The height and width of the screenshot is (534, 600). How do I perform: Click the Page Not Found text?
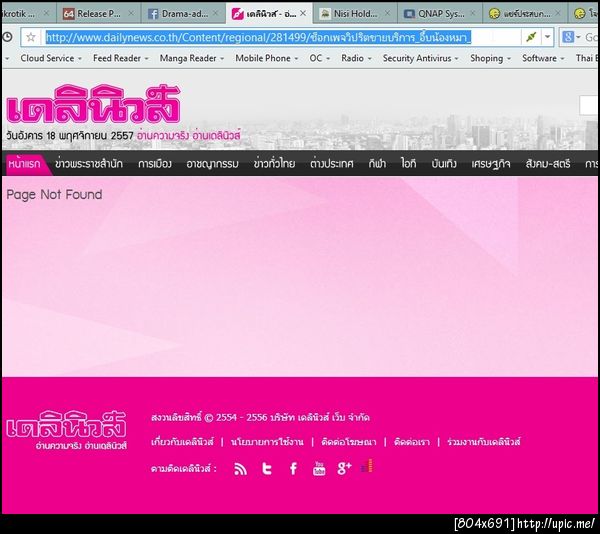(x=54, y=194)
